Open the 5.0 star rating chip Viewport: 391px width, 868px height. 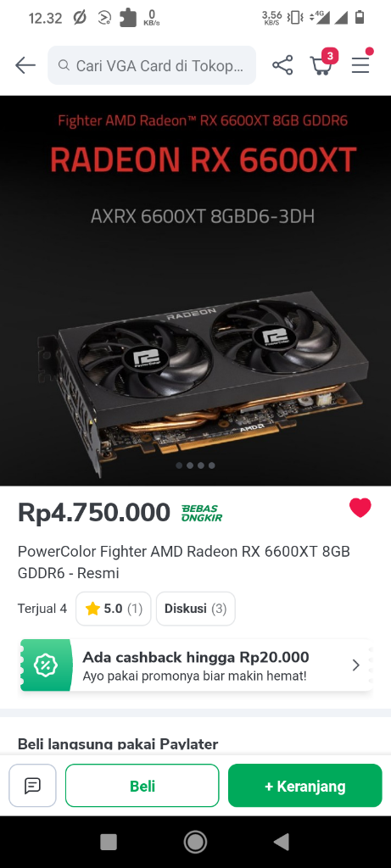pos(114,609)
